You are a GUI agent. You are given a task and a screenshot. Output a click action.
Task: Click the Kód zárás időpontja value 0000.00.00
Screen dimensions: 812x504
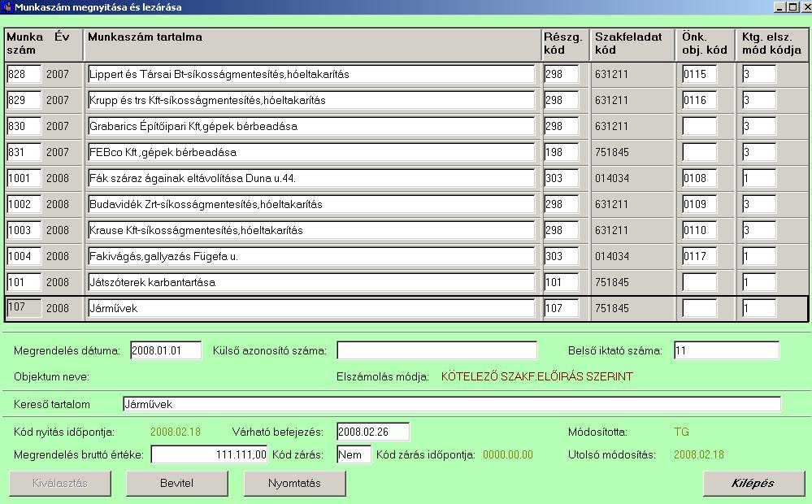coord(507,454)
